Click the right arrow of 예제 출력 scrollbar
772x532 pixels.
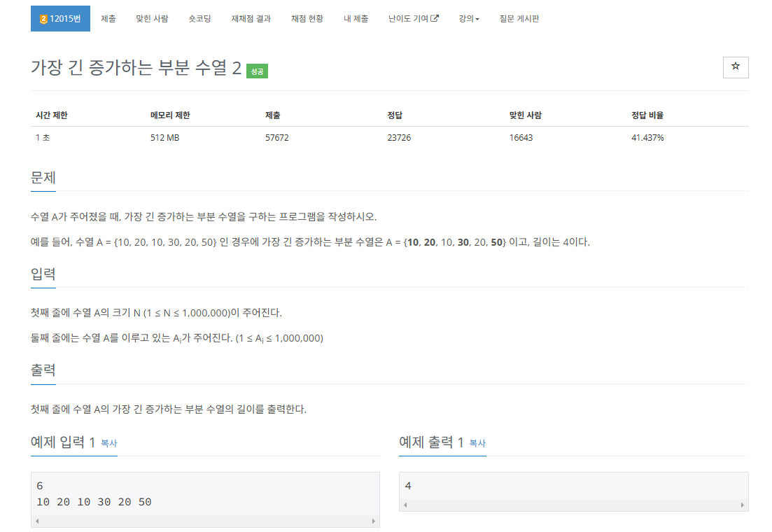pyautogui.click(x=742, y=505)
